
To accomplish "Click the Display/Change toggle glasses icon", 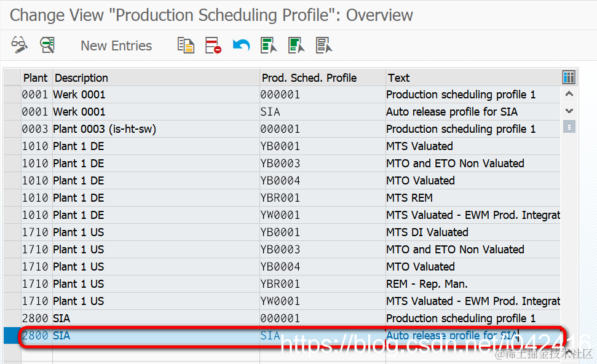I will tap(19, 45).
